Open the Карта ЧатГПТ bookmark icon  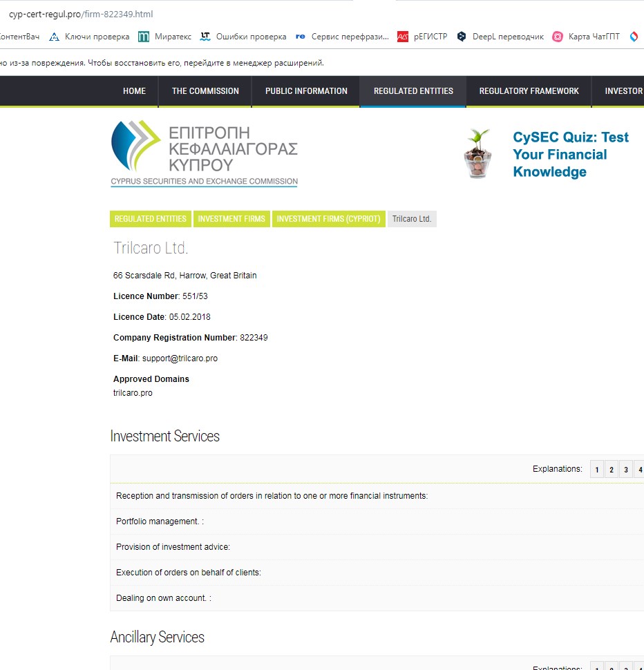click(x=558, y=37)
